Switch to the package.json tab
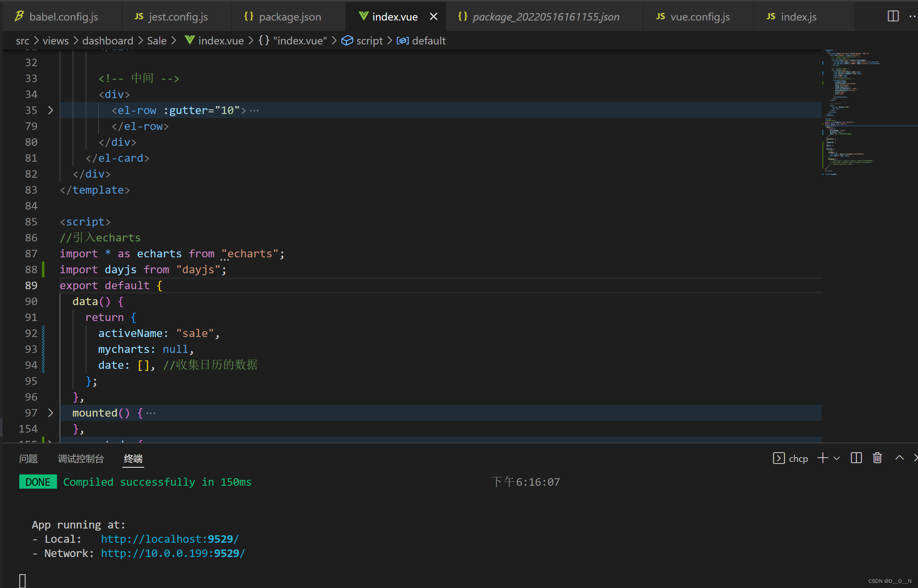 tap(289, 17)
